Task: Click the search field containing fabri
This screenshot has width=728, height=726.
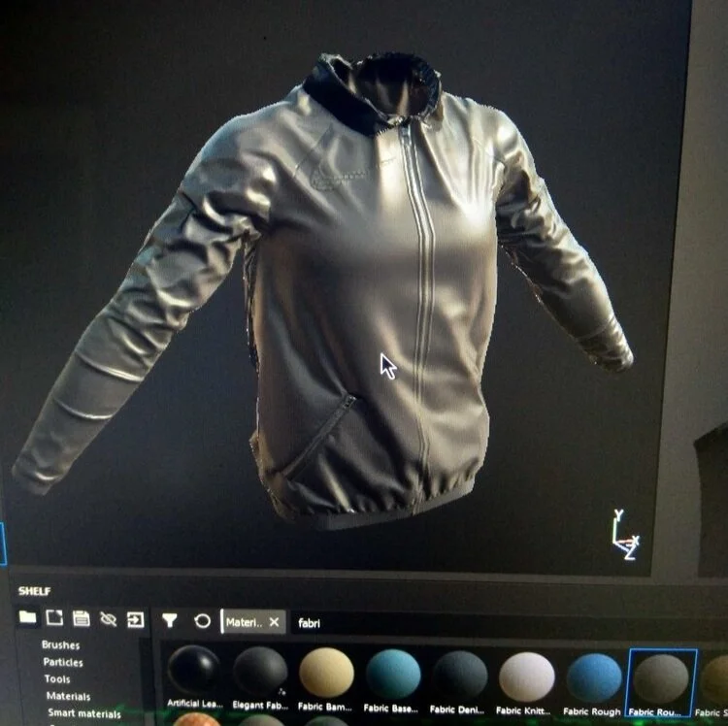Action: coord(464,623)
